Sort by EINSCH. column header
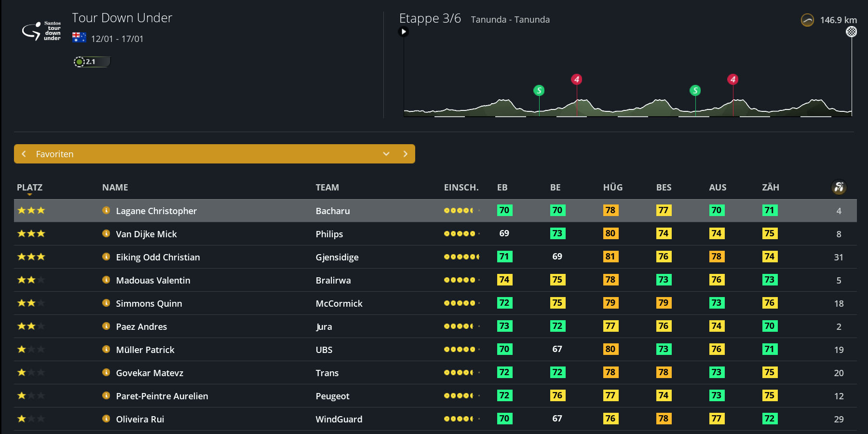The height and width of the screenshot is (434, 868). 461,188
